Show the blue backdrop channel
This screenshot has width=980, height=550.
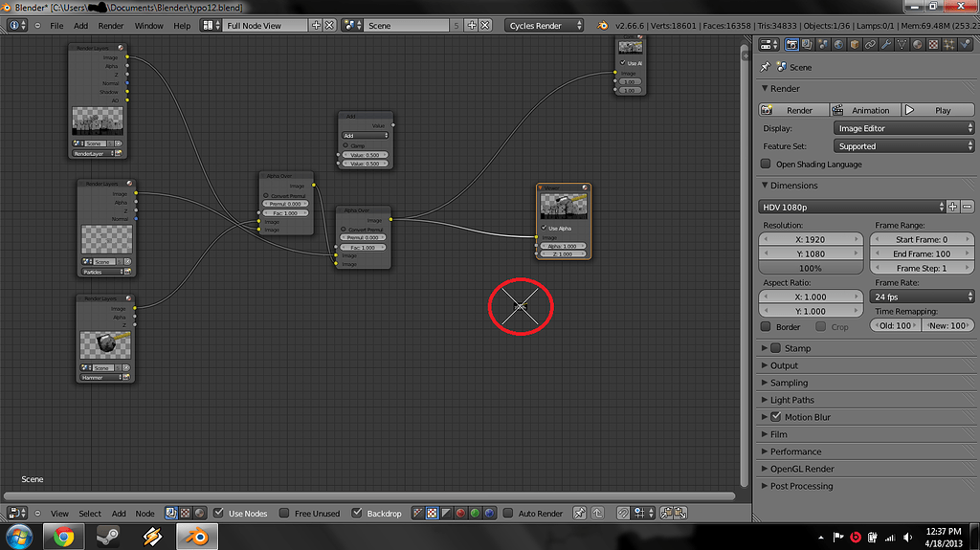[489, 513]
